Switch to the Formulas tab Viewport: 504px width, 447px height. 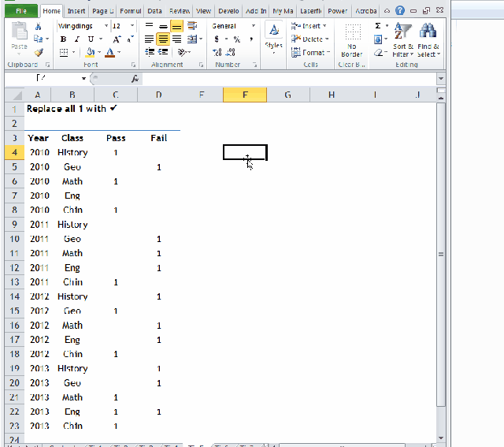(131, 11)
